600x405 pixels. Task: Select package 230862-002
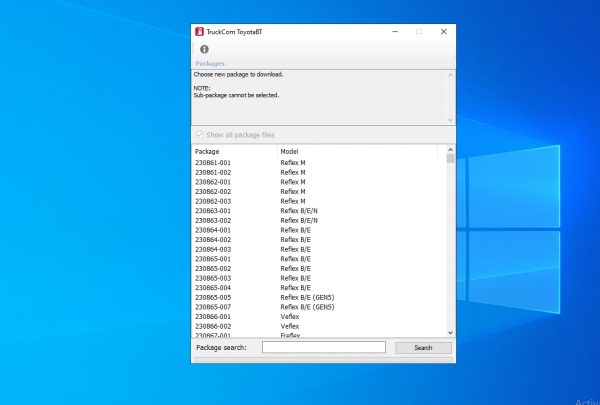coord(319,191)
